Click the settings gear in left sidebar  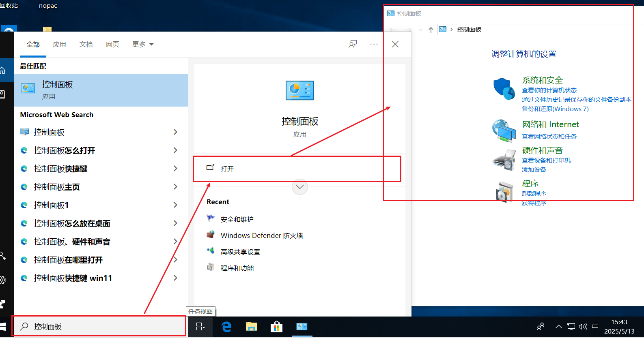click(x=2, y=280)
